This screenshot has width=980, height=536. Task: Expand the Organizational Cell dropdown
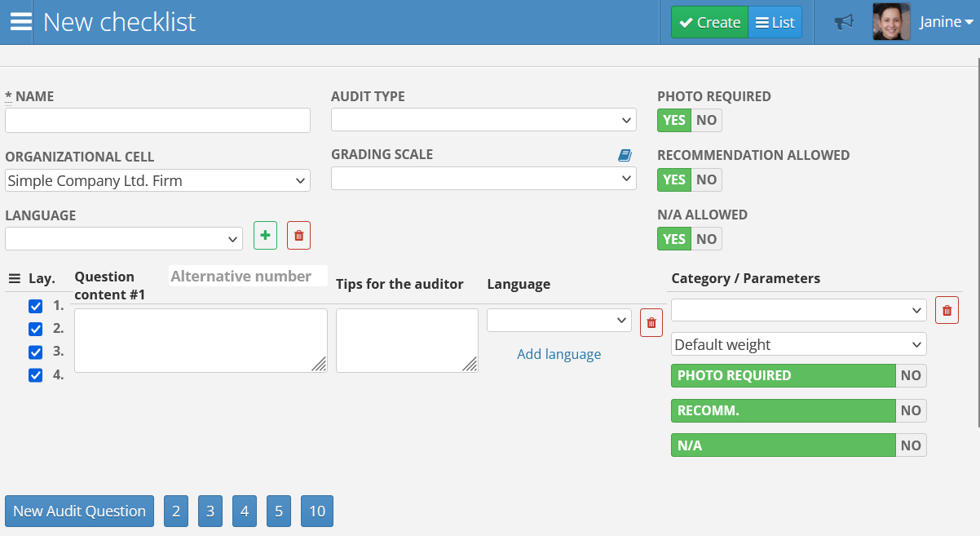[x=157, y=180]
